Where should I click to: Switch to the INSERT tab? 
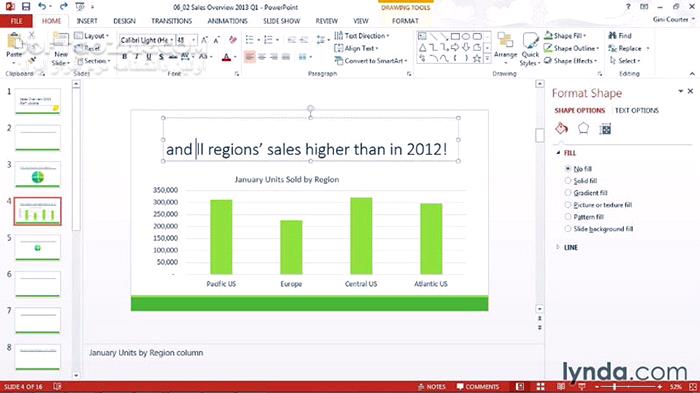click(87, 21)
